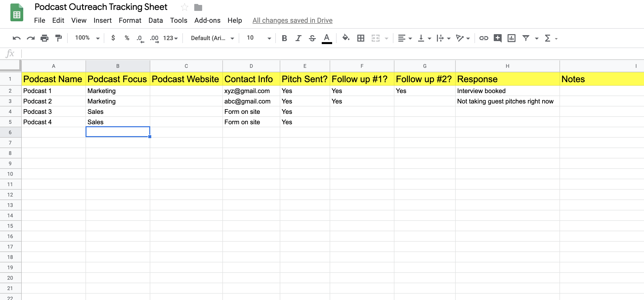Open the File menu
The image size is (644, 300).
[40, 20]
